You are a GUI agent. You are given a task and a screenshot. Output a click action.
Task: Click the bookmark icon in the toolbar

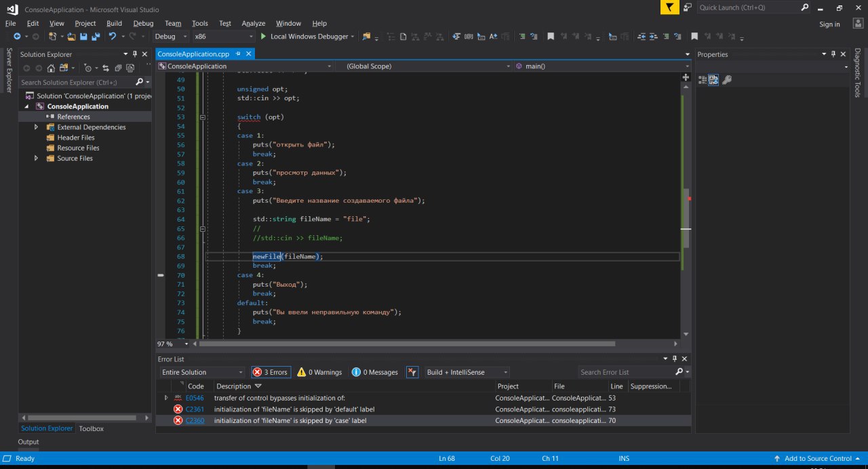coord(551,37)
